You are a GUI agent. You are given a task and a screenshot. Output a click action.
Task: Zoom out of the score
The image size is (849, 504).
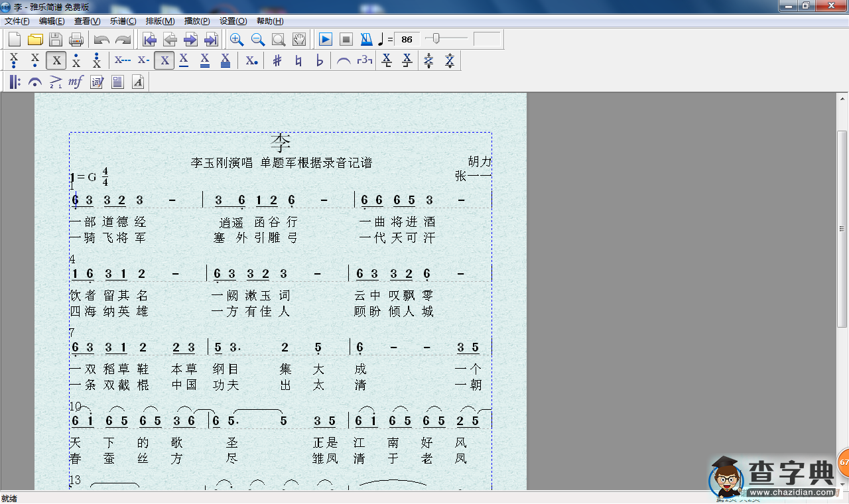click(x=258, y=39)
